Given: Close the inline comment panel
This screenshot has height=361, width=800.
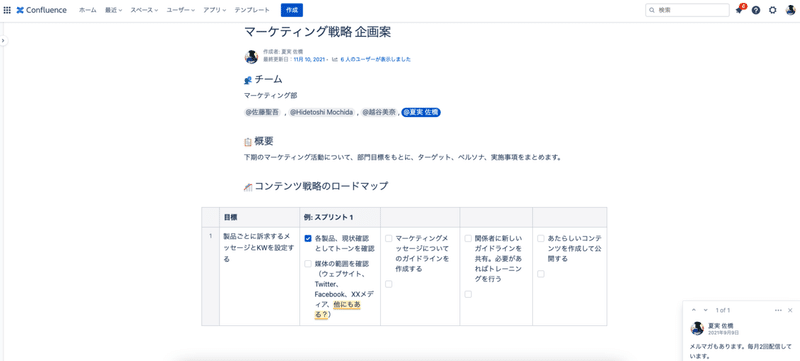Looking at the screenshot, I should [x=790, y=310].
